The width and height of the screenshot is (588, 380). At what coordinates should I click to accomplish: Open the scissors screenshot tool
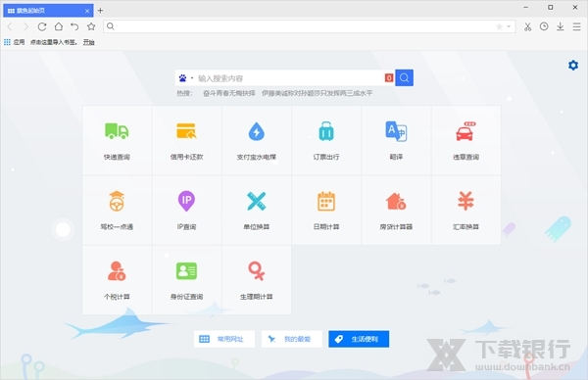coord(527,26)
